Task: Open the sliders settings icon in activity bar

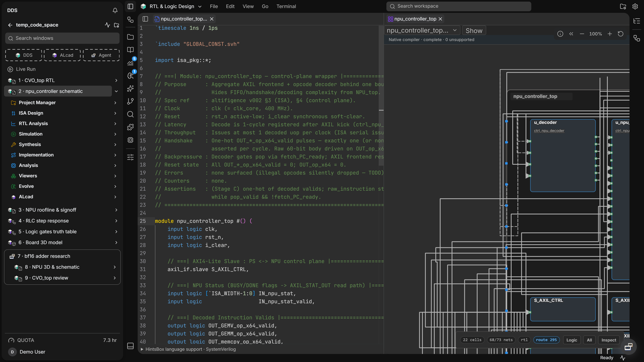Action: coord(130,157)
